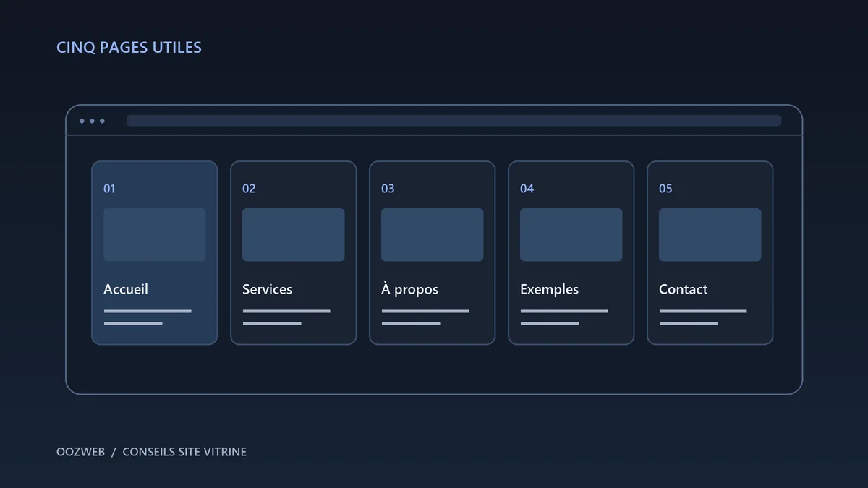The height and width of the screenshot is (488, 868).
Task: Click the number 03 label
Action: coord(388,189)
